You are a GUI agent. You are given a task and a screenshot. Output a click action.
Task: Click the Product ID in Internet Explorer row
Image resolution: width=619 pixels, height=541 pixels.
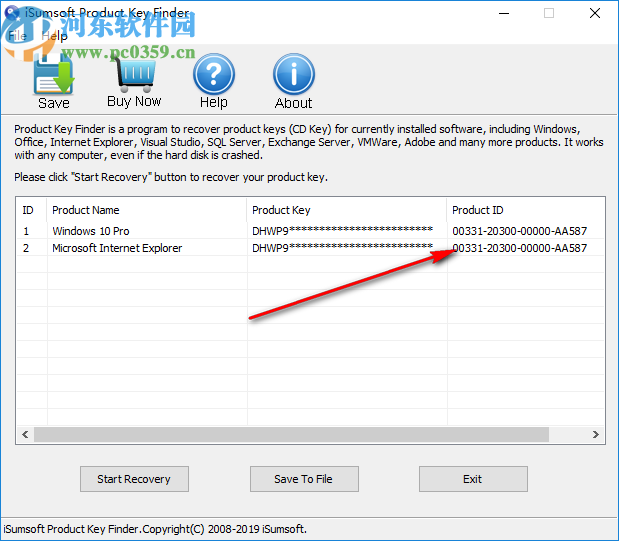[x=520, y=248]
